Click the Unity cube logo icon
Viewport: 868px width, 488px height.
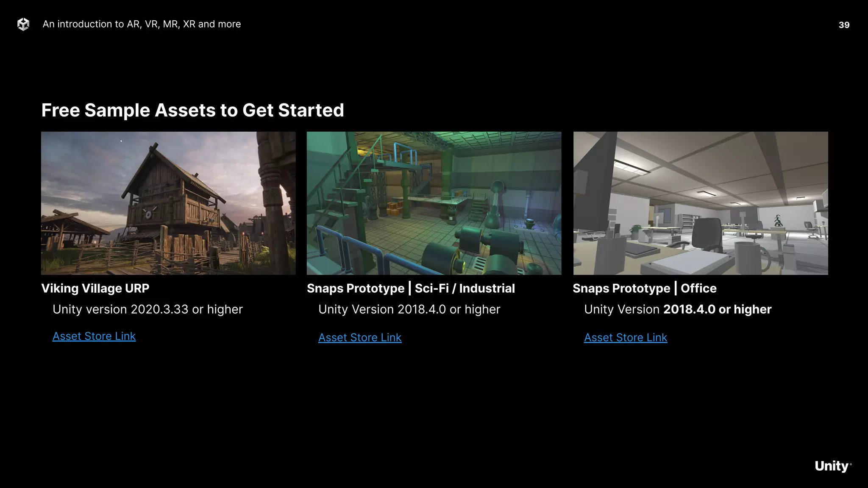pyautogui.click(x=23, y=24)
